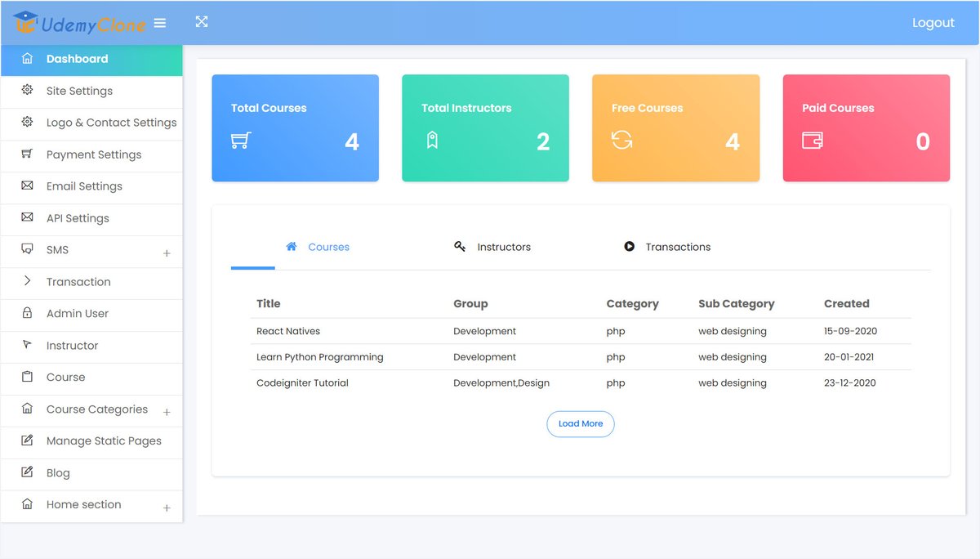Open the Transaction menu item
Viewport: 980px width, 559px height.
click(91, 282)
